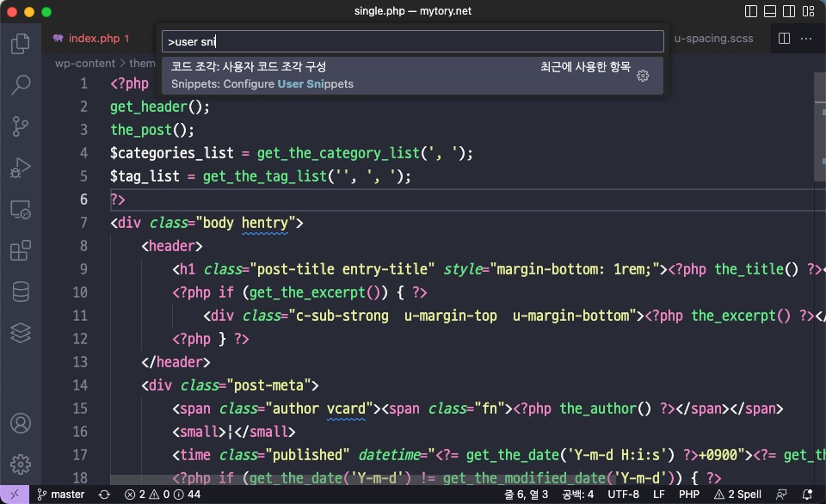Open the Extensions view
This screenshot has height=504, width=826.
pos(21,250)
